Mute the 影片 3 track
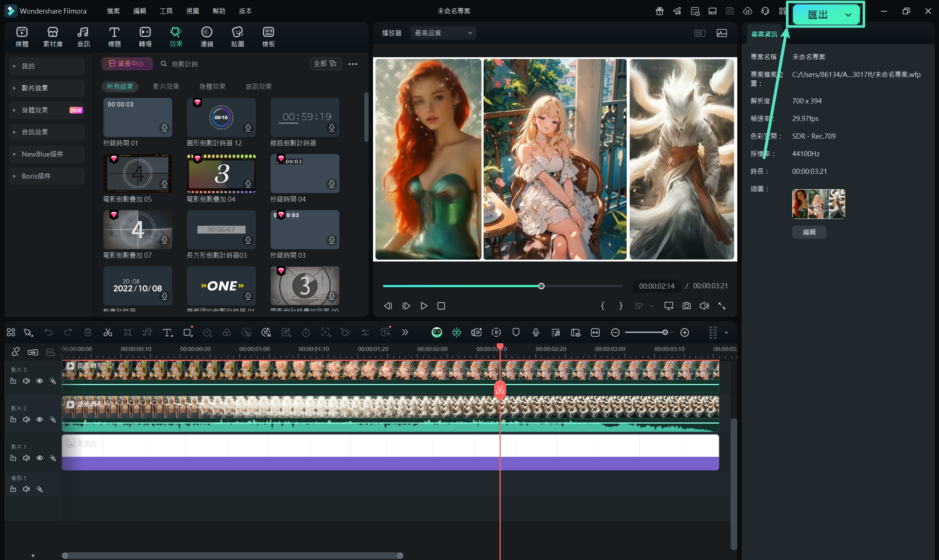939x560 pixels. (26, 381)
